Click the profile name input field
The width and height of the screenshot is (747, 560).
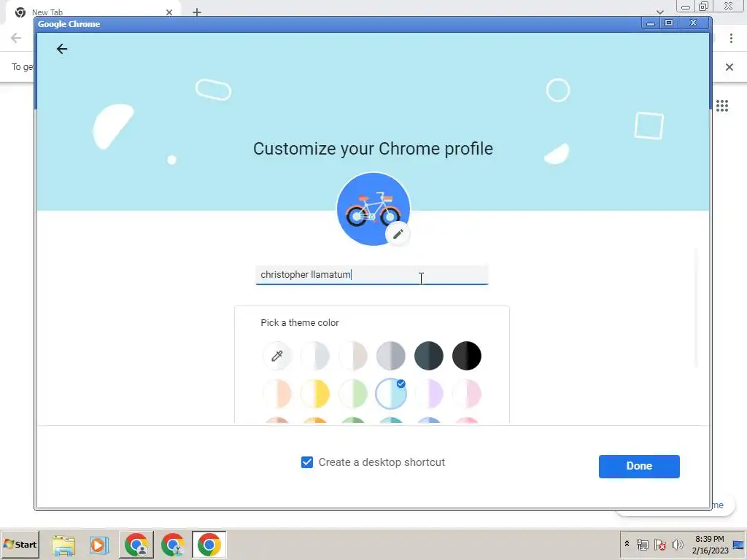pos(371,275)
